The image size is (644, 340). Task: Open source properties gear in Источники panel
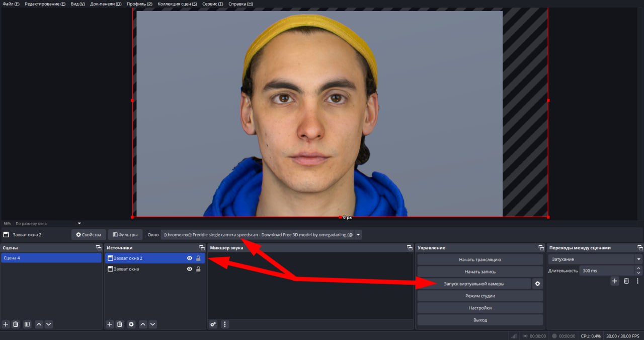click(x=131, y=324)
